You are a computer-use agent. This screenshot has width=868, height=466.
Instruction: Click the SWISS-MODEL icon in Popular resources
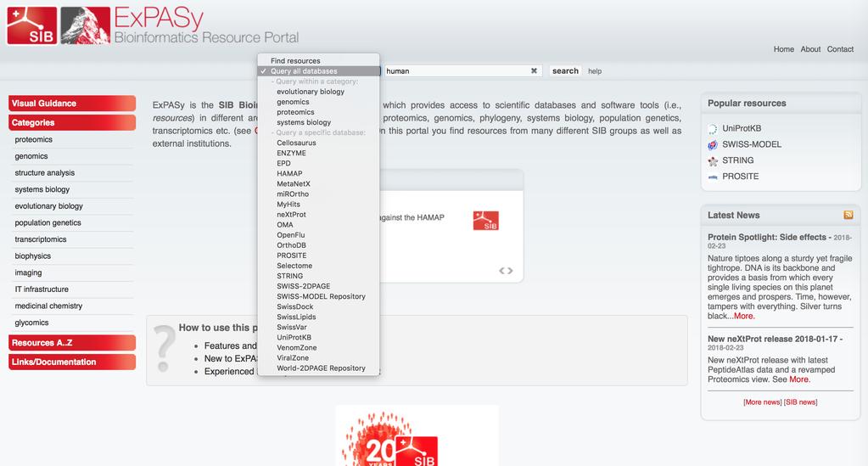(x=713, y=144)
